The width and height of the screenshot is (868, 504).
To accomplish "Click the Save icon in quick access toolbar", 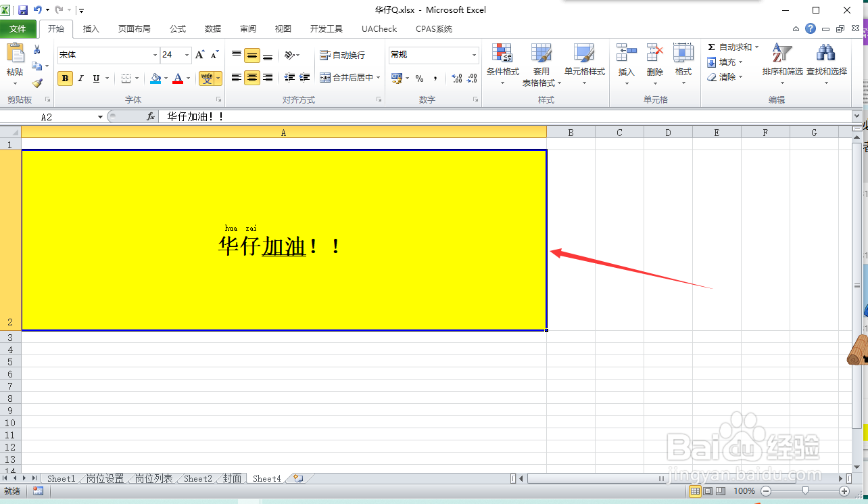I will click(23, 10).
